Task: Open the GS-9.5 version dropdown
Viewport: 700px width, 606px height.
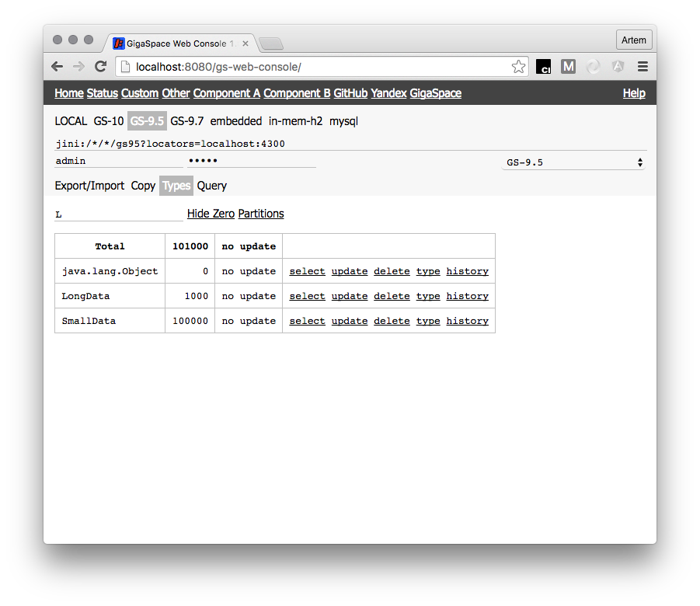Action: click(573, 162)
